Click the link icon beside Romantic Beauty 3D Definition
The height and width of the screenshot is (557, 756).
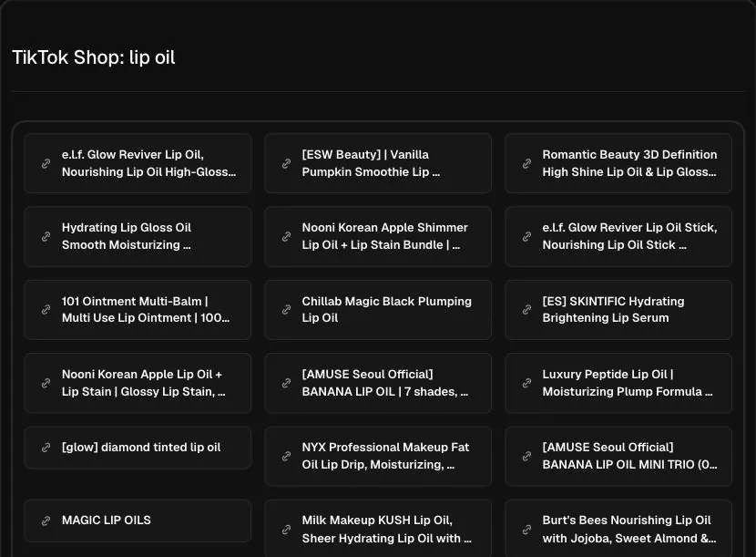click(x=526, y=163)
